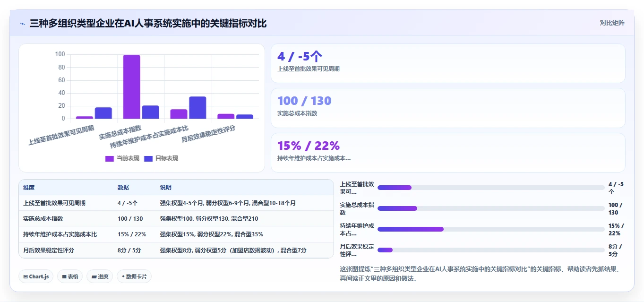The width and height of the screenshot is (644, 302).
Task: Click the 4 / -5个 stat card headline
Action: (300, 57)
